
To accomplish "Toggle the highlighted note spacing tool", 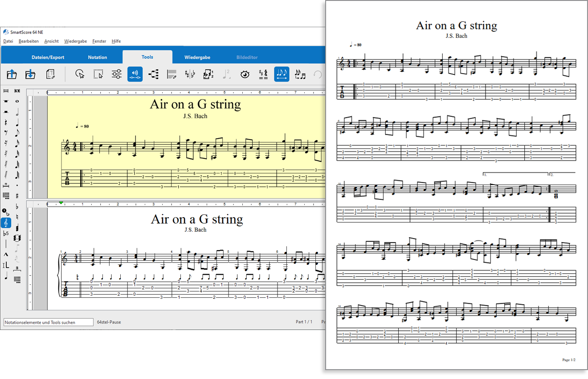I will point(282,74).
